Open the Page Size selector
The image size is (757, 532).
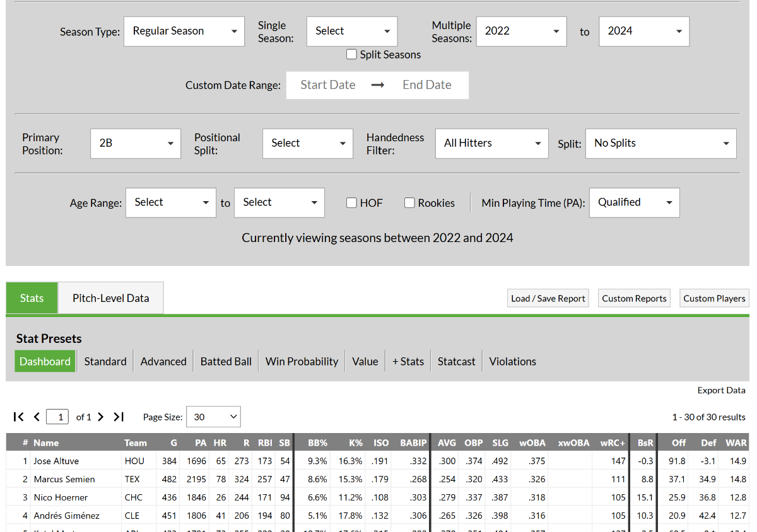point(213,417)
